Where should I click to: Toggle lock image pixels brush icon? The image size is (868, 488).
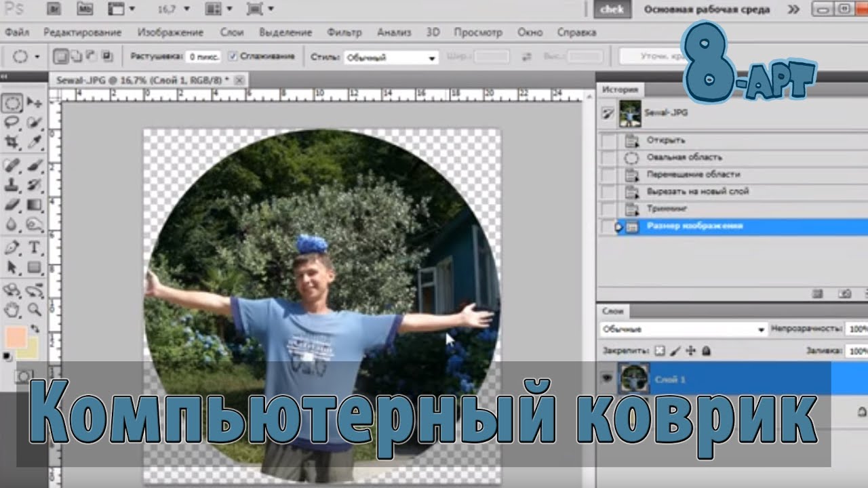(675, 350)
